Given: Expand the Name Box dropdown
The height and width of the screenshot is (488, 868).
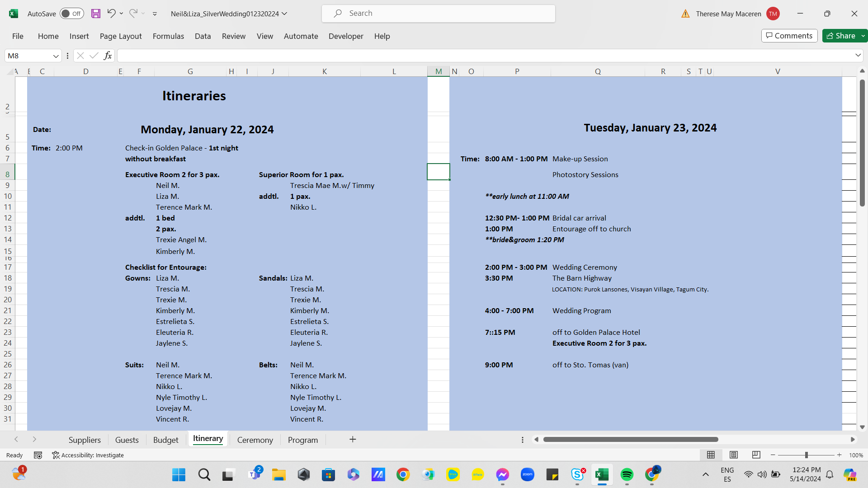Looking at the screenshot, I should click(56, 56).
